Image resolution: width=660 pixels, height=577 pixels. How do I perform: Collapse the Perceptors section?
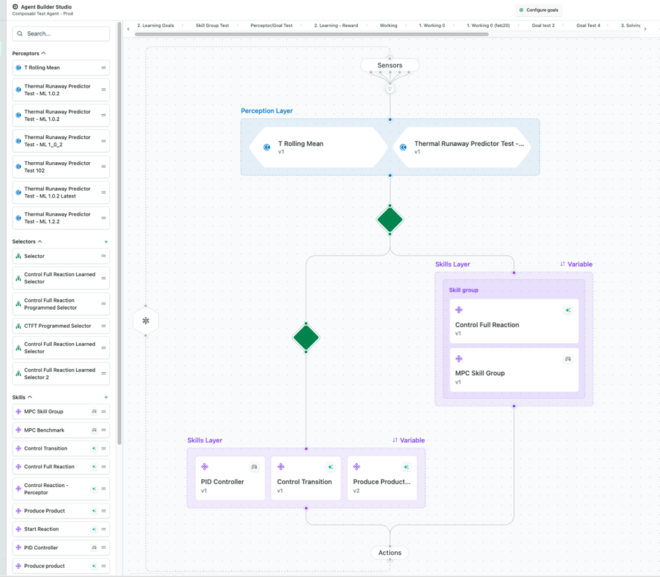coord(43,53)
